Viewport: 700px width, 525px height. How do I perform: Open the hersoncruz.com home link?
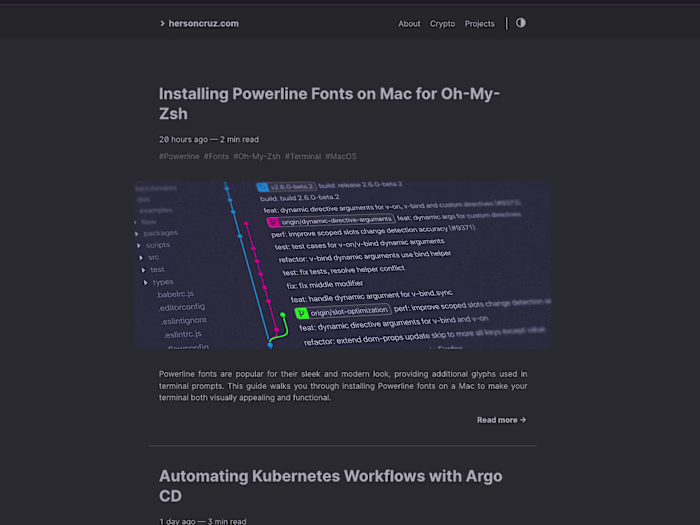coord(205,23)
